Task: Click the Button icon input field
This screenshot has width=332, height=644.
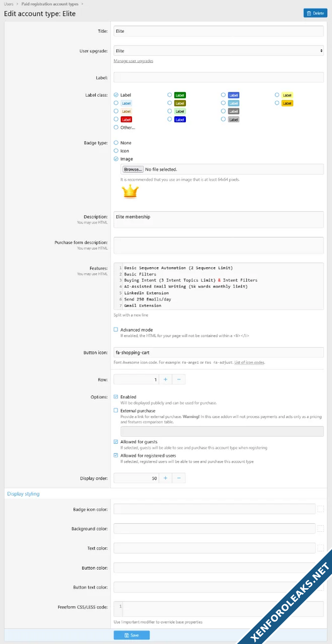Action: (219, 353)
